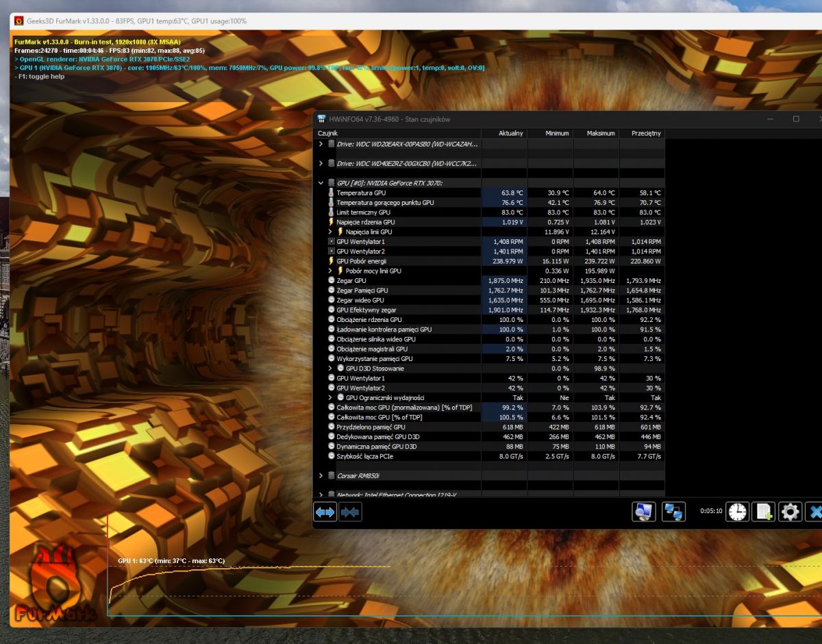The image size is (822, 644).
Task: Click lightning icon beside GPU Pobór energii
Action: (x=332, y=261)
